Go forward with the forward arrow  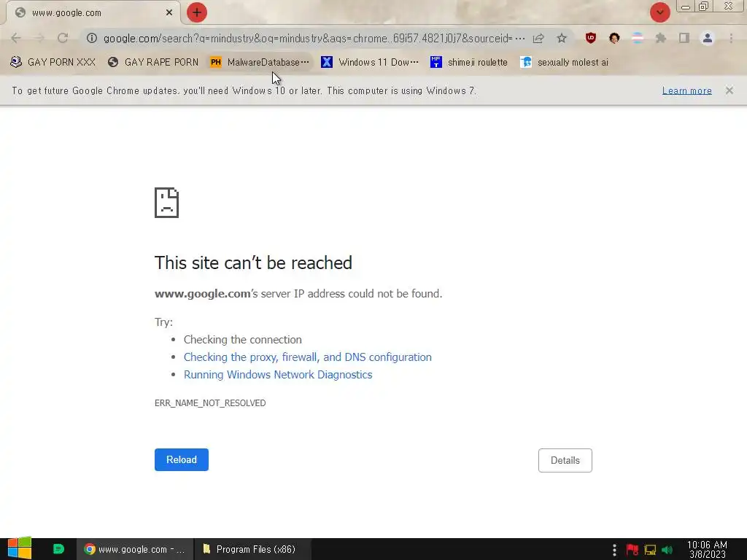pyautogui.click(x=39, y=38)
